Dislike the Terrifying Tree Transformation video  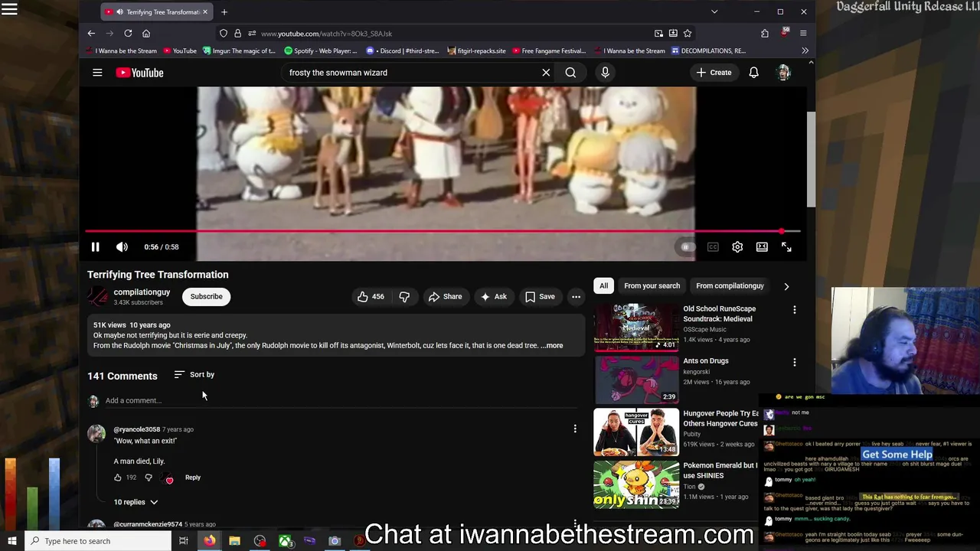tap(404, 297)
